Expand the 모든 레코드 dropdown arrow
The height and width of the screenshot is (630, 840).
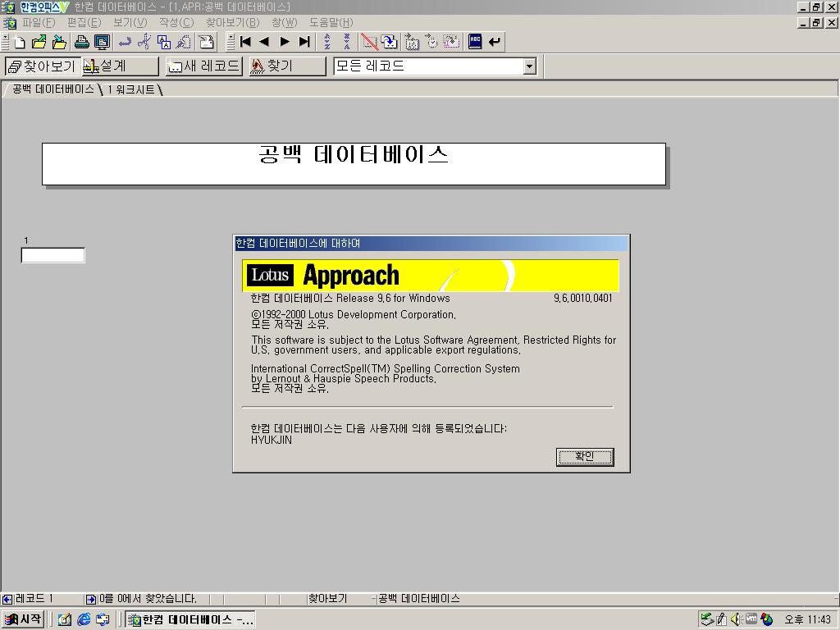pos(529,66)
